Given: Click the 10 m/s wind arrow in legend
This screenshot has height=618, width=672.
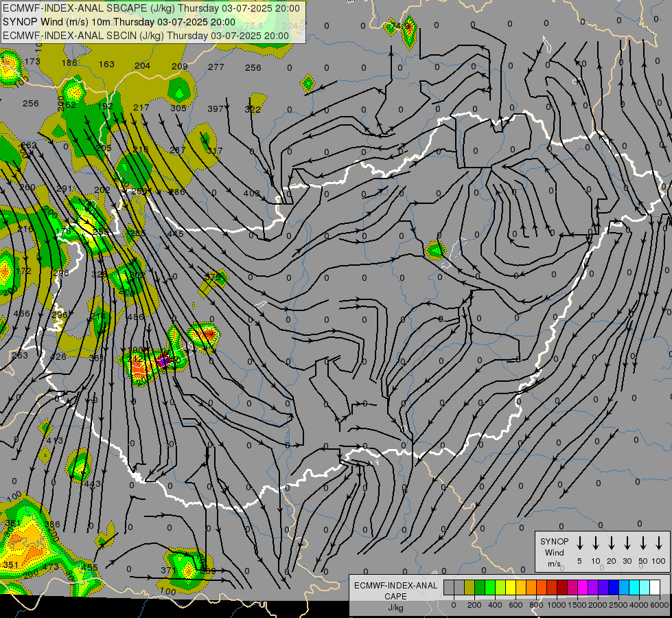Looking at the screenshot, I should coord(596,543).
